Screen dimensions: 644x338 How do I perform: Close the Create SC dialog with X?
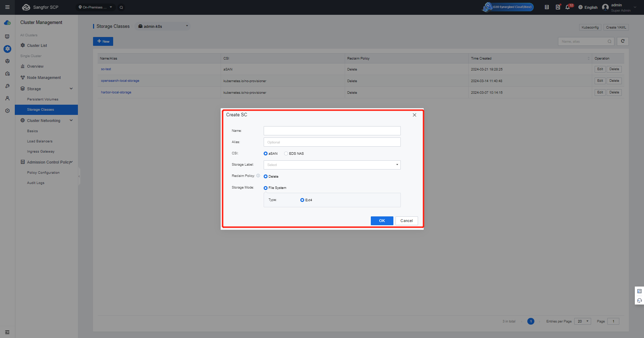point(415,115)
